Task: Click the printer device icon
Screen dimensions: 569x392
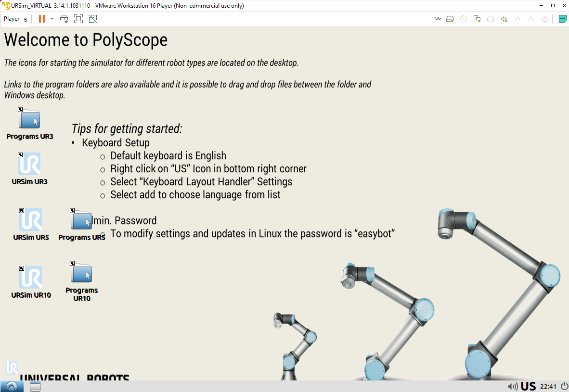Action: pyautogui.click(x=490, y=19)
